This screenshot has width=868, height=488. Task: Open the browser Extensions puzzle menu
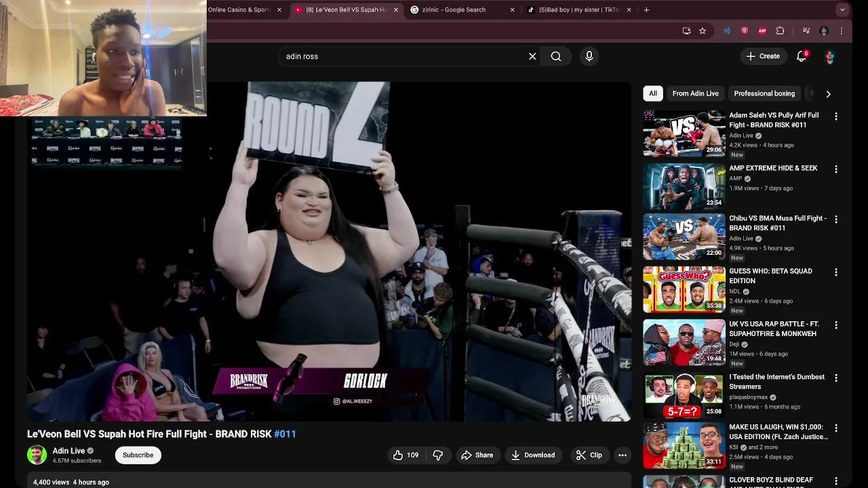[780, 30]
